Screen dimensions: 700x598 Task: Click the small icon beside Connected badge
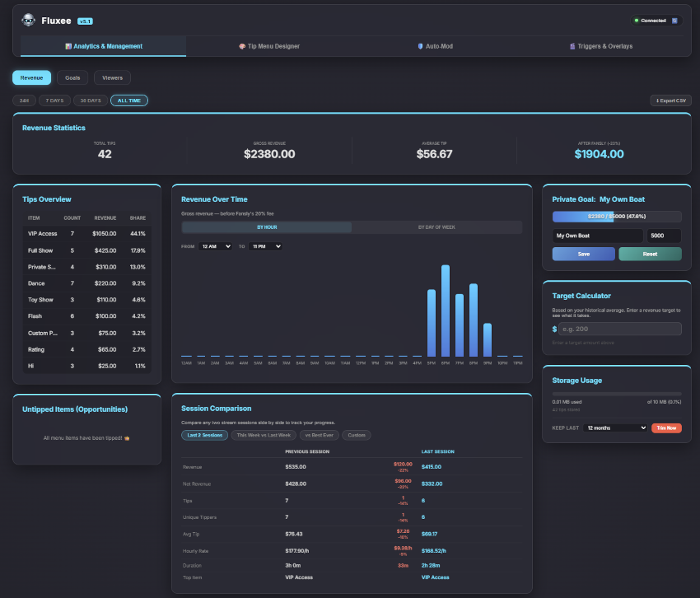click(x=674, y=20)
